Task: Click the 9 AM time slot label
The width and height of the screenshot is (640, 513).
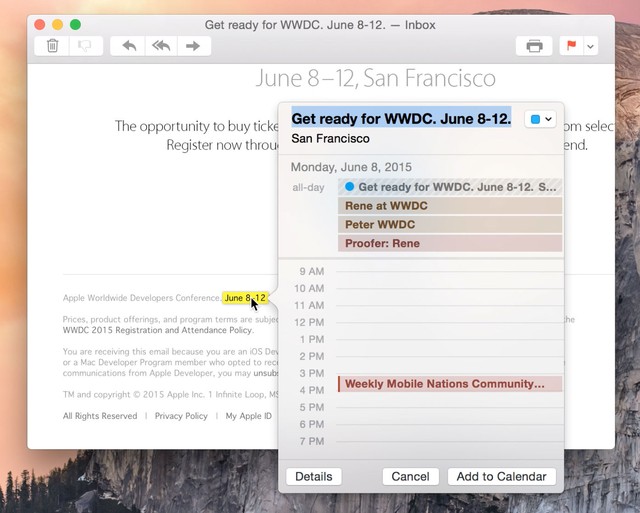Action: pos(311,271)
